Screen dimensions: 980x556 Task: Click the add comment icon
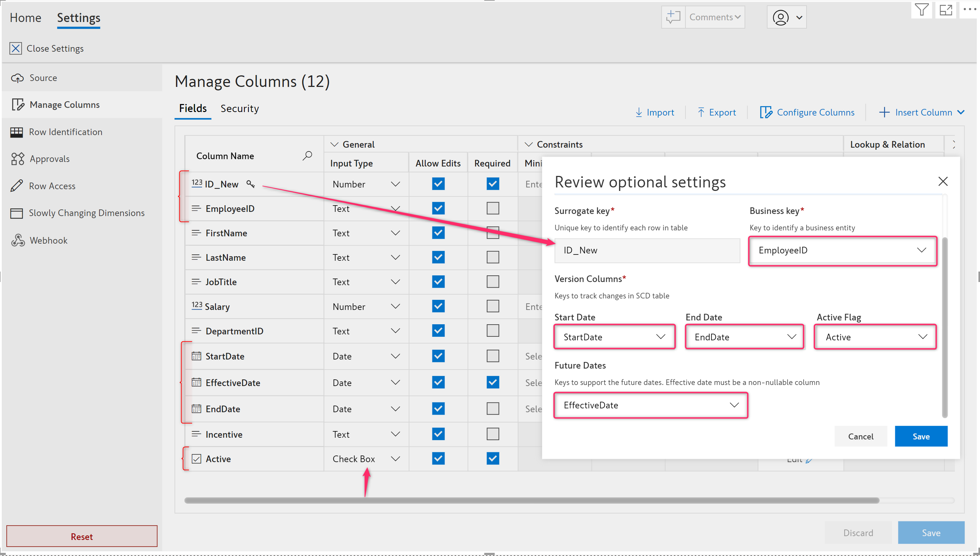pyautogui.click(x=673, y=17)
